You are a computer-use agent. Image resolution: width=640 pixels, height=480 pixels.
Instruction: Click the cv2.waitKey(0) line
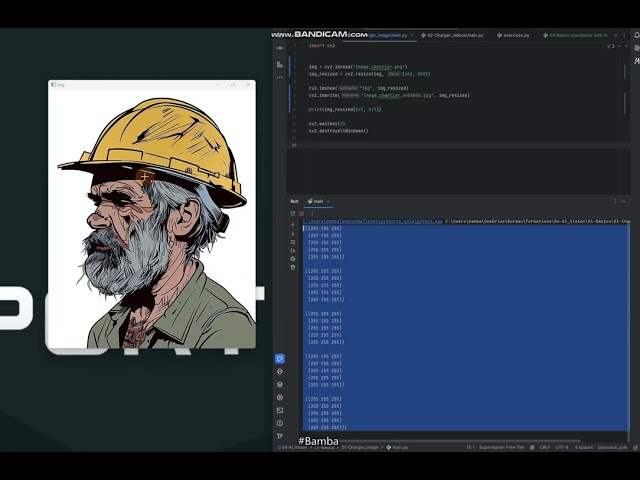[x=327, y=124]
